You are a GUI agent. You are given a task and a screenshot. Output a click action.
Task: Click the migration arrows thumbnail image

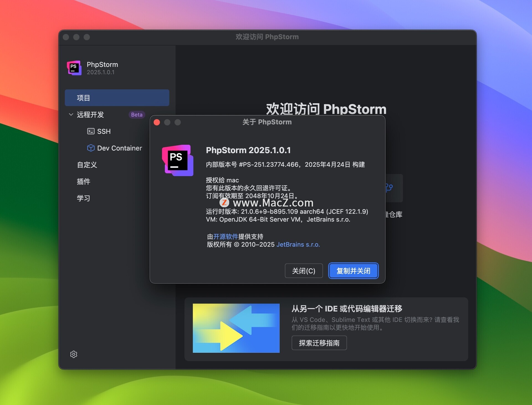[x=236, y=328]
